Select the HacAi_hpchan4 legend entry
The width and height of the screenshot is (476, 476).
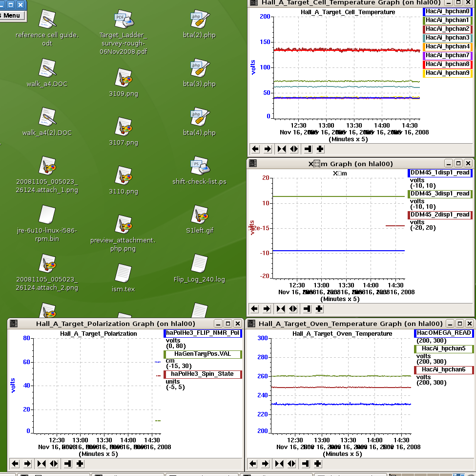pyautogui.click(x=448, y=47)
